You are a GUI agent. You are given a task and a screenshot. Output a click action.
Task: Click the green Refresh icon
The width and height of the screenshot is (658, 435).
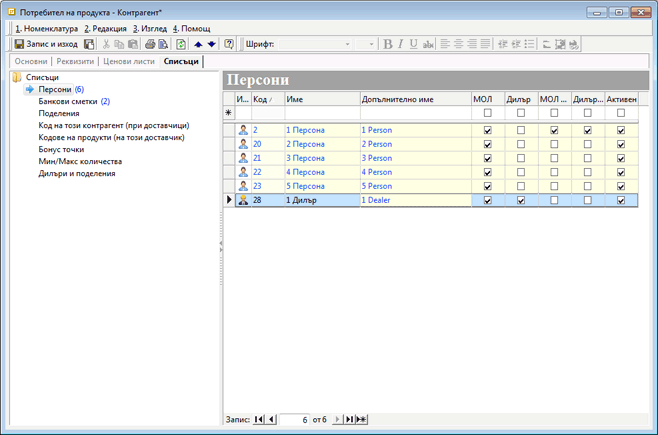(181, 44)
